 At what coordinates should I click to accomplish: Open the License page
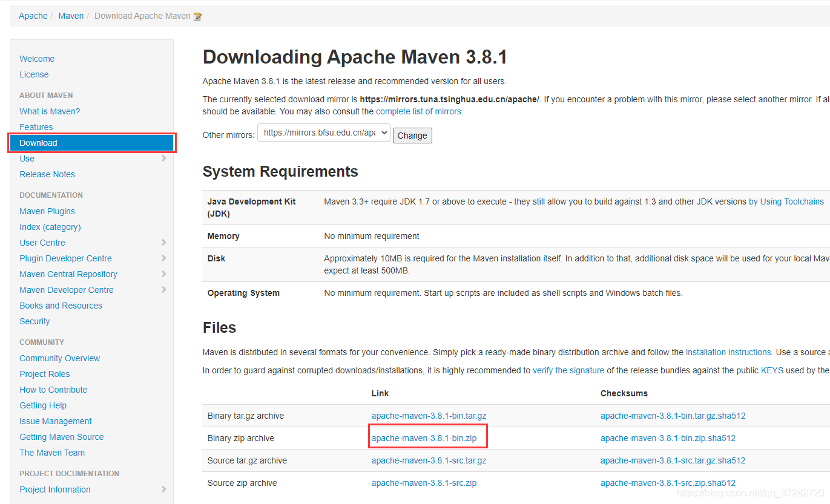[x=34, y=74]
